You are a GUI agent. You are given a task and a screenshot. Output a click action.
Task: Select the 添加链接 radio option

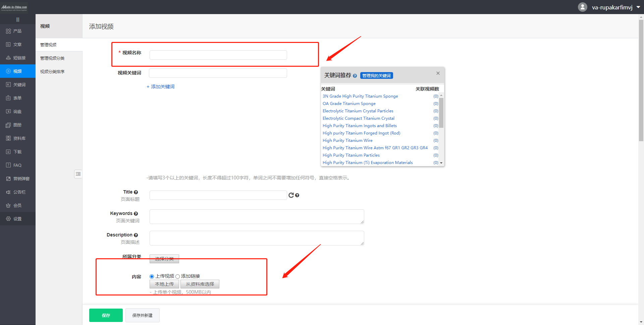[x=178, y=277]
